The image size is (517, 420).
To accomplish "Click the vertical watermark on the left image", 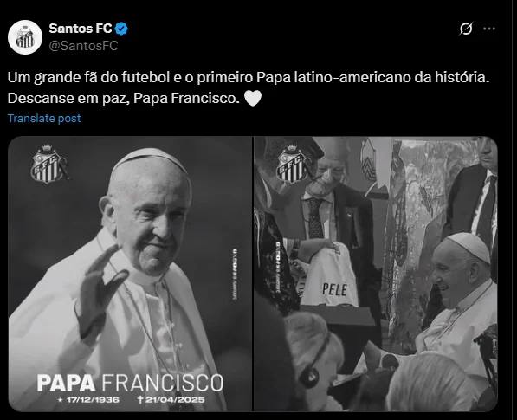I will [235, 275].
